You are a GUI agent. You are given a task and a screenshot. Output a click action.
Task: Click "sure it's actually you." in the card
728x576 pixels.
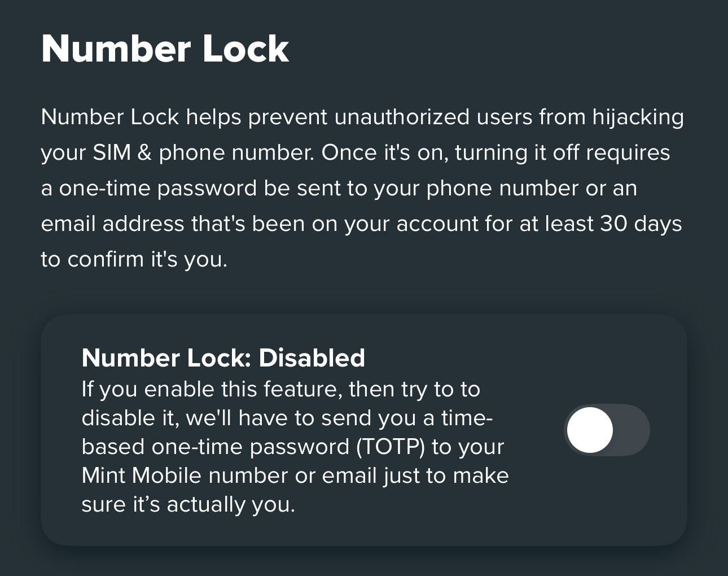coord(188,504)
